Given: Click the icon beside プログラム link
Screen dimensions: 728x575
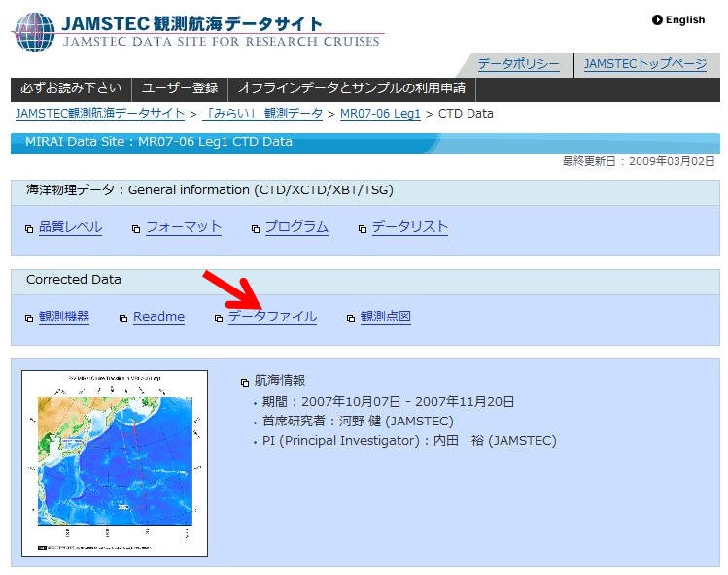Looking at the screenshot, I should (x=256, y=229).
